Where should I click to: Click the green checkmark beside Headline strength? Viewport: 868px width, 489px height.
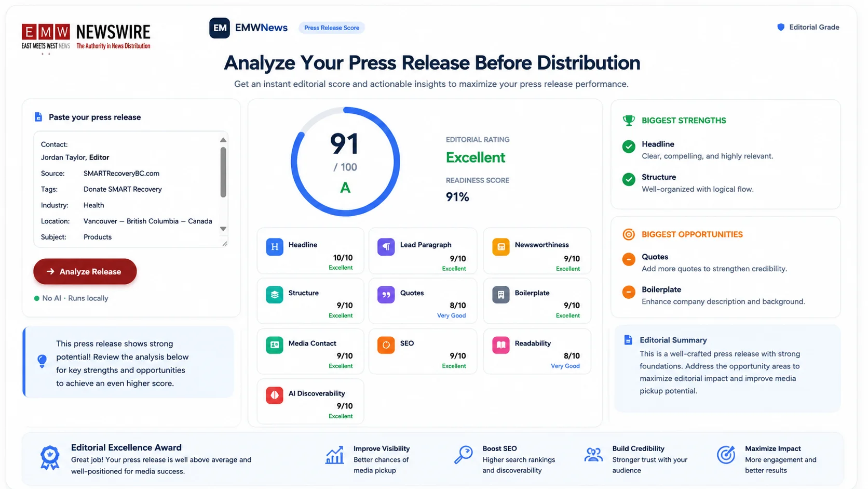[x=629, y=147]
